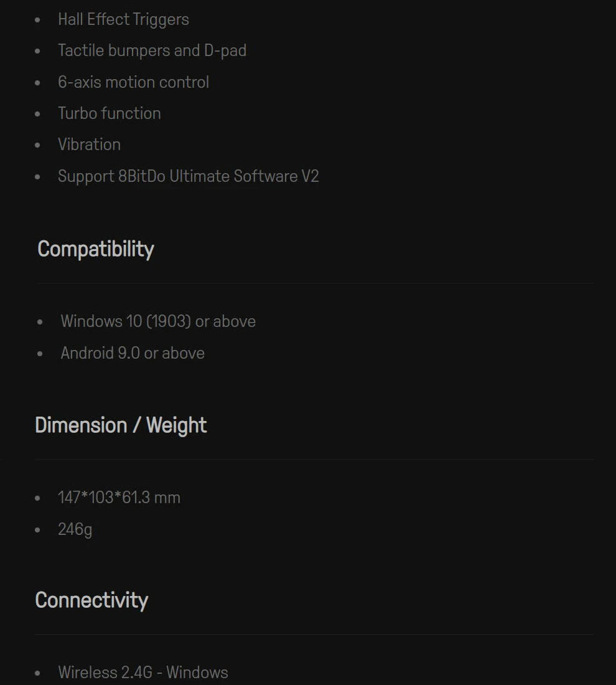Click the bullet beside Hall Effect Triggers
This screenshot has width=616, height=685.
pyautogui.click(x=38, y=20)
